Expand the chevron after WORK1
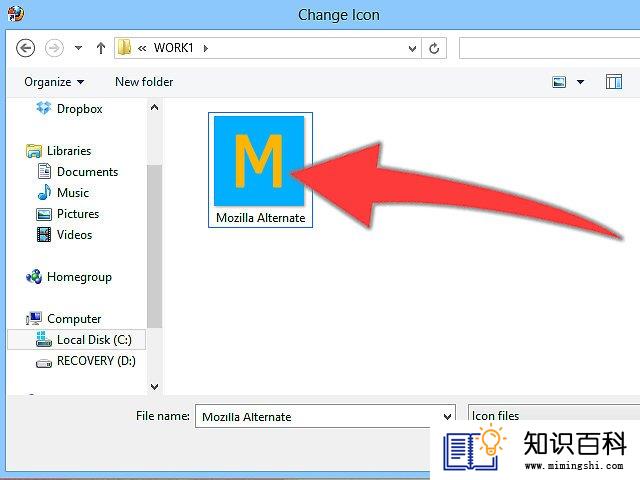 click(206, 48)
